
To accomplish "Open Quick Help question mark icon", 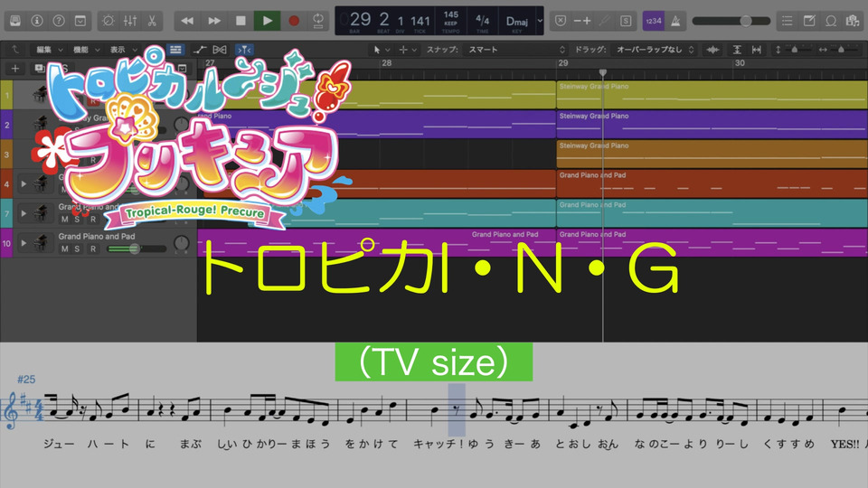I will pos(59,21).
